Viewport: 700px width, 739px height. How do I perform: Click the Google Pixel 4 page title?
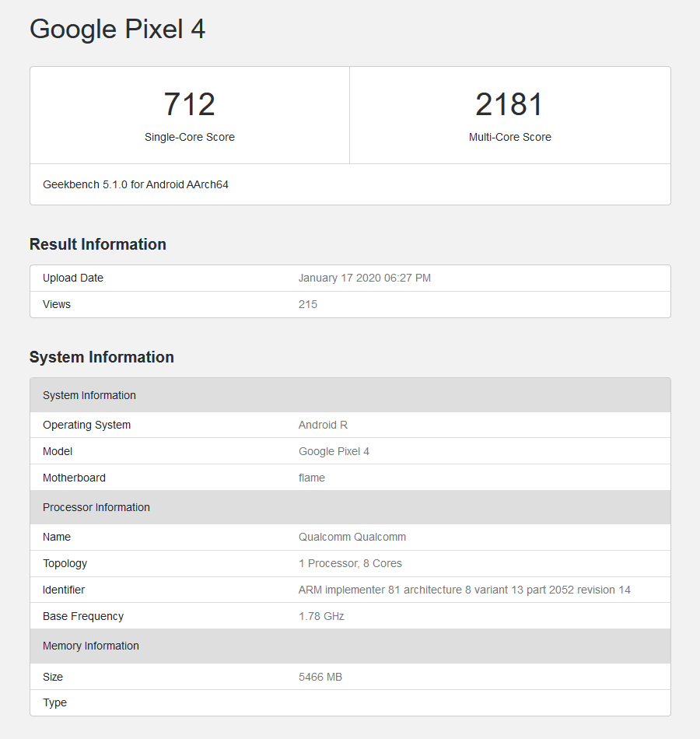coord(117,29)
